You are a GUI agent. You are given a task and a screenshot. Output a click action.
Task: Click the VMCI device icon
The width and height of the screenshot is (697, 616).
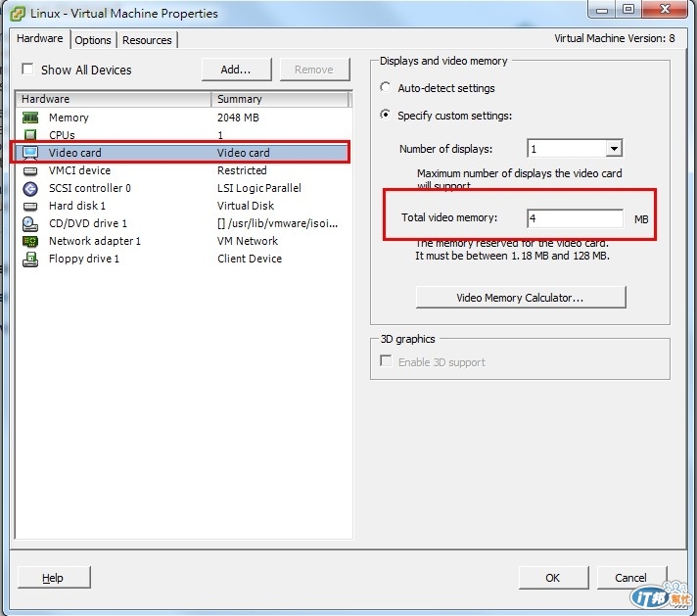(30, 170)
